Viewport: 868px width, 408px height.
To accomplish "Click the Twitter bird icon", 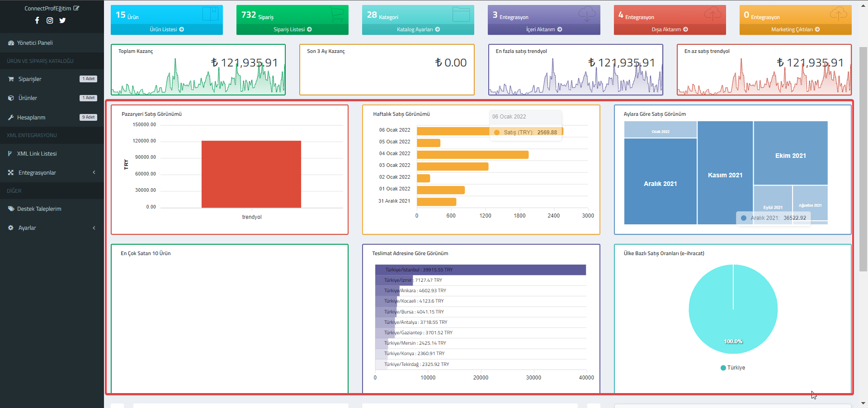I will pyautogui.click(x=62, y=20).
